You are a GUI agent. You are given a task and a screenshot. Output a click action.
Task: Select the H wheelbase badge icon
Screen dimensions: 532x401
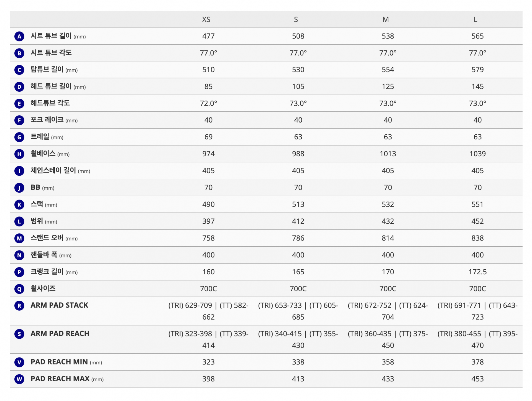coord(19,154)
